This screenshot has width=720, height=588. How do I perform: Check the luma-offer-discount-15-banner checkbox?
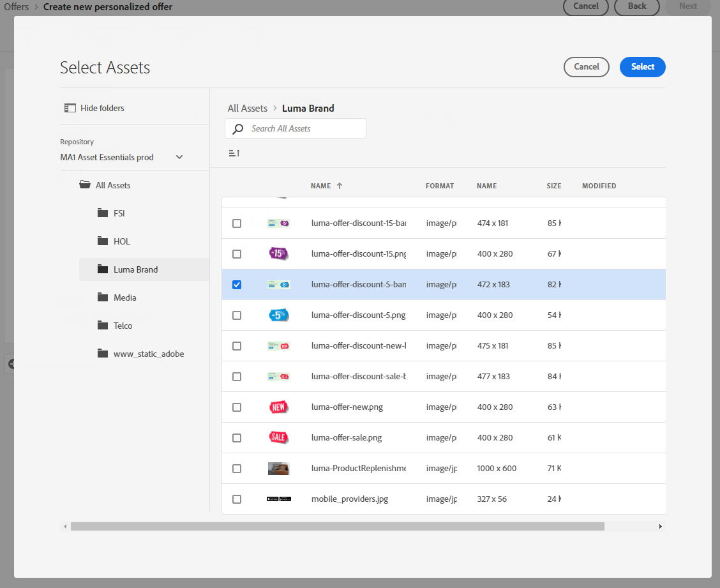pos(237,223)
